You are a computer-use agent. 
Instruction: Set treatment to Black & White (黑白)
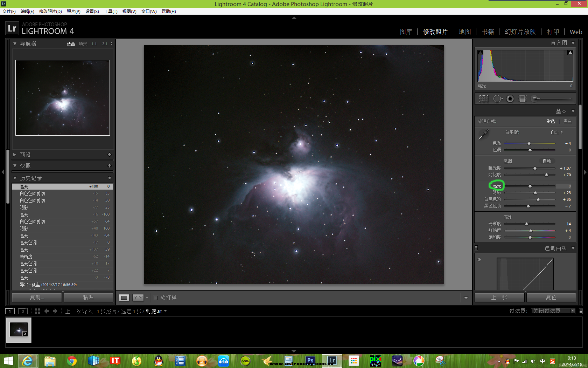[567, 121]
